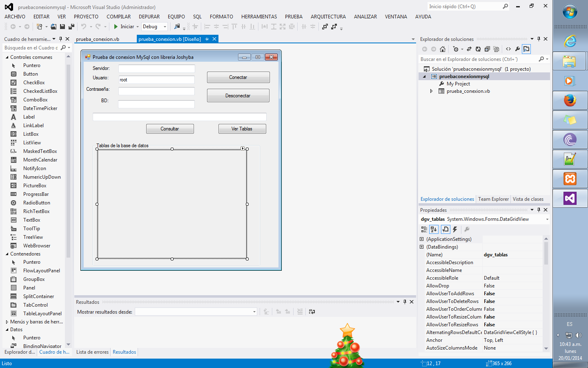This screenshot has height=368, width=588.
Task: Collapse the Contenedores toolbox group
Action: (x=7, y=254)
